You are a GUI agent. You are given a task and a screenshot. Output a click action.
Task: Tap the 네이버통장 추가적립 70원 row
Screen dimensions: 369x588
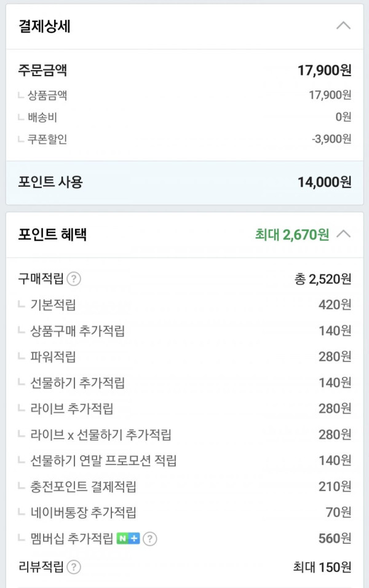click(x=184, y=512)
